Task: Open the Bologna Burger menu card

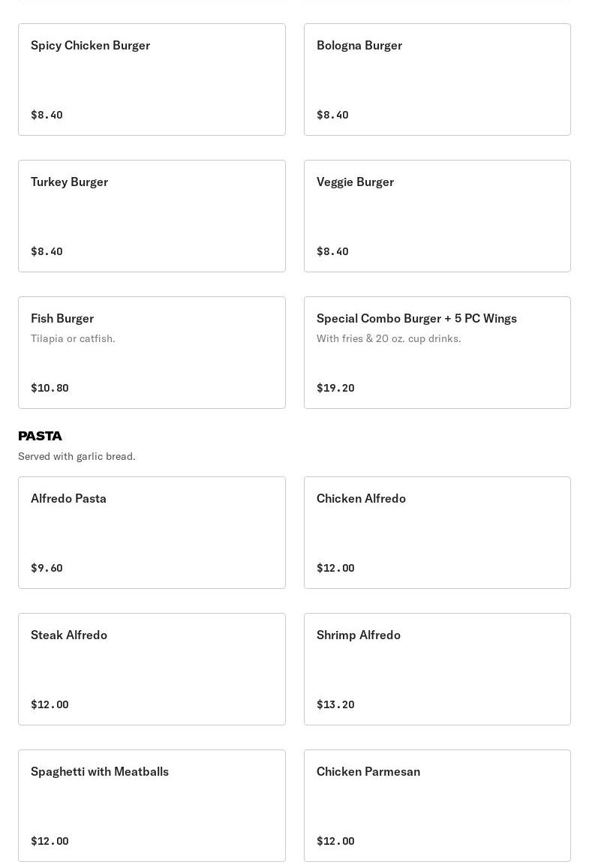Action: point(437,80)
